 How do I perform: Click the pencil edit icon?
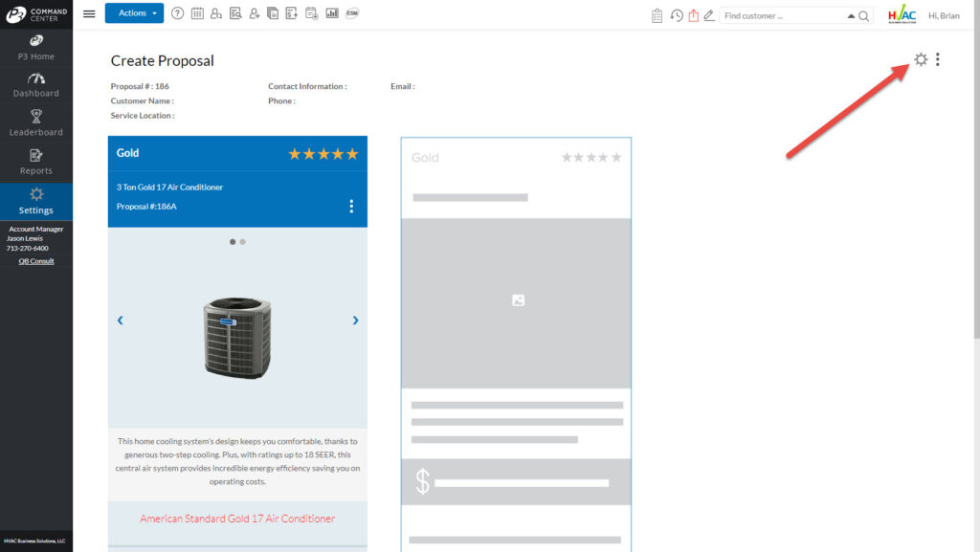click(x=709, y=15)
